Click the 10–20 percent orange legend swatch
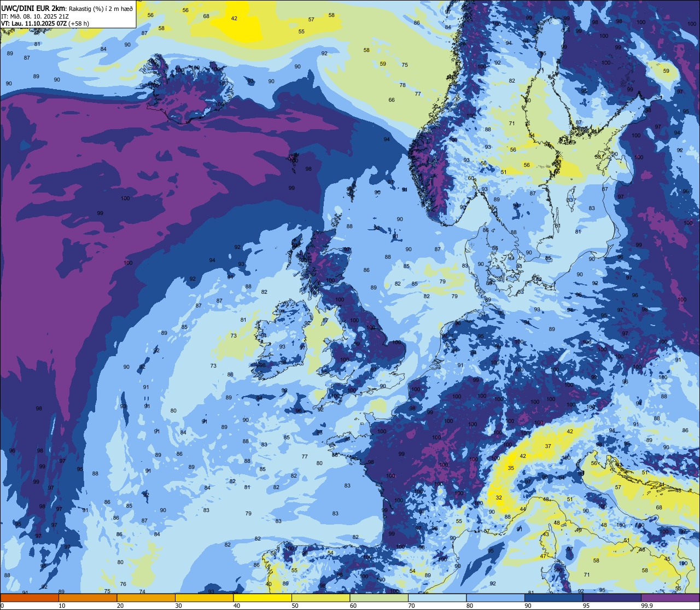Image resolution: width=700 pixels, height=610 pixels. pos(87,597)
